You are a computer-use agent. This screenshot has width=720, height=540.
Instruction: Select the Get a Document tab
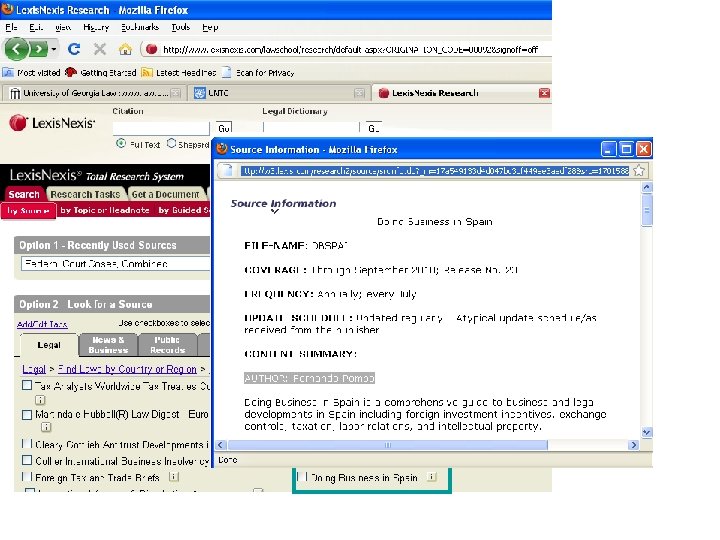(165, 194)
